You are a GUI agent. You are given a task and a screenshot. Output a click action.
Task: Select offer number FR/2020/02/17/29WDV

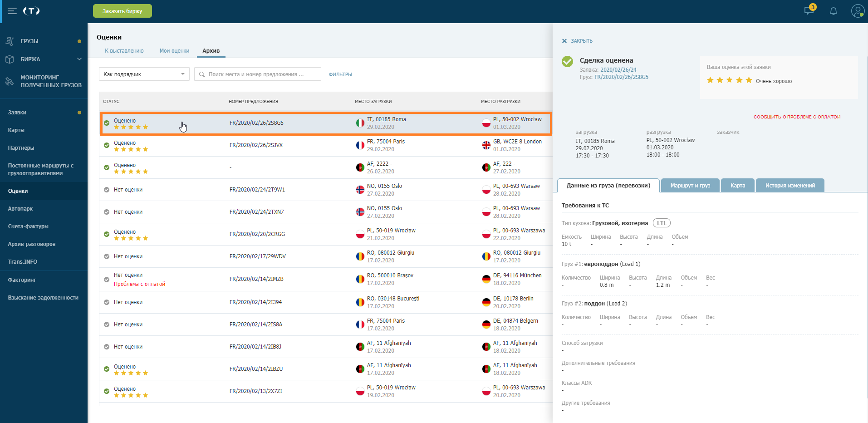coord(257,256)
